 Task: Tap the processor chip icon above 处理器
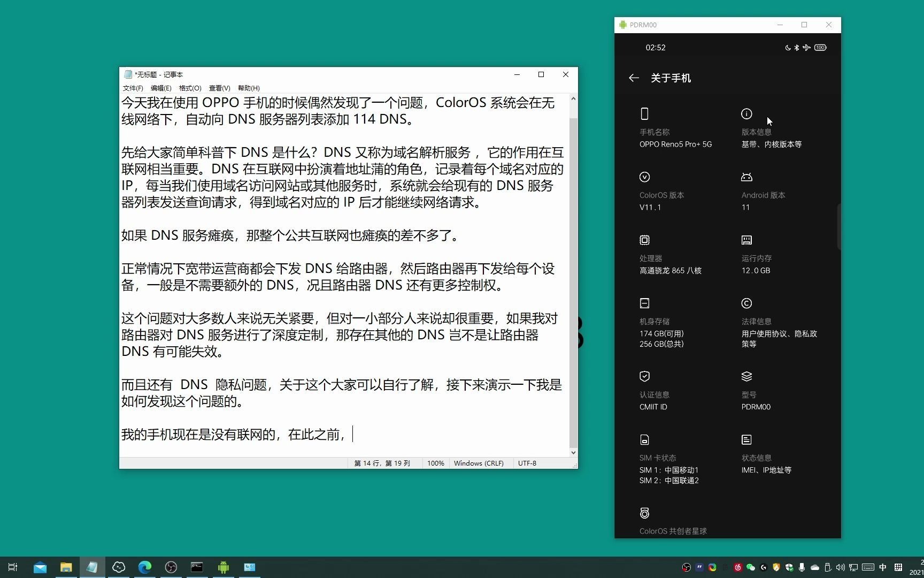pos(644,240)
